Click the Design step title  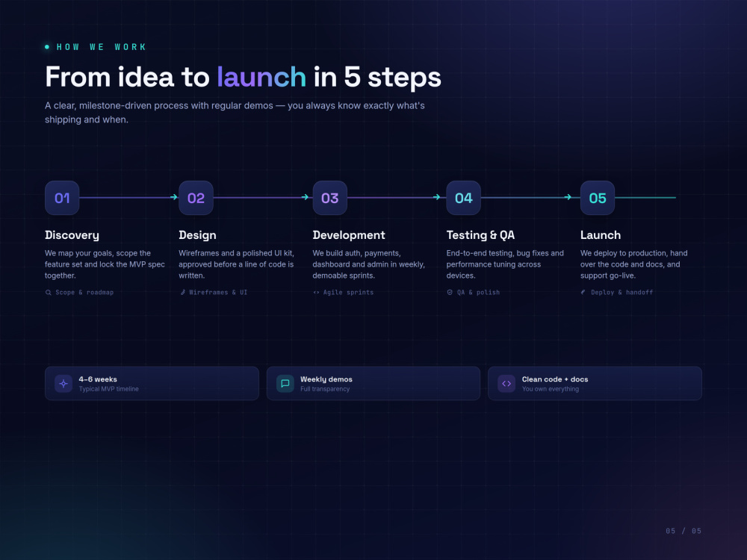coord(197,235)
